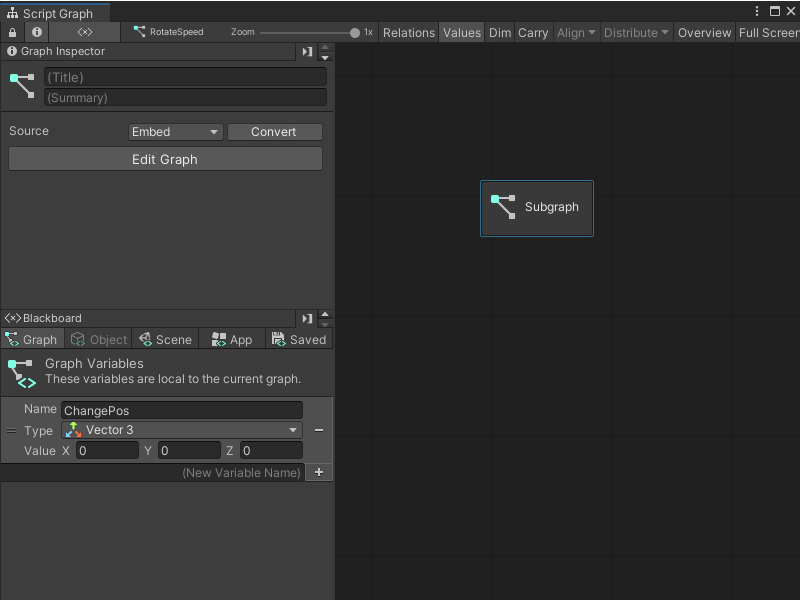Click the Graph Inspector info icon

point(37,31)
